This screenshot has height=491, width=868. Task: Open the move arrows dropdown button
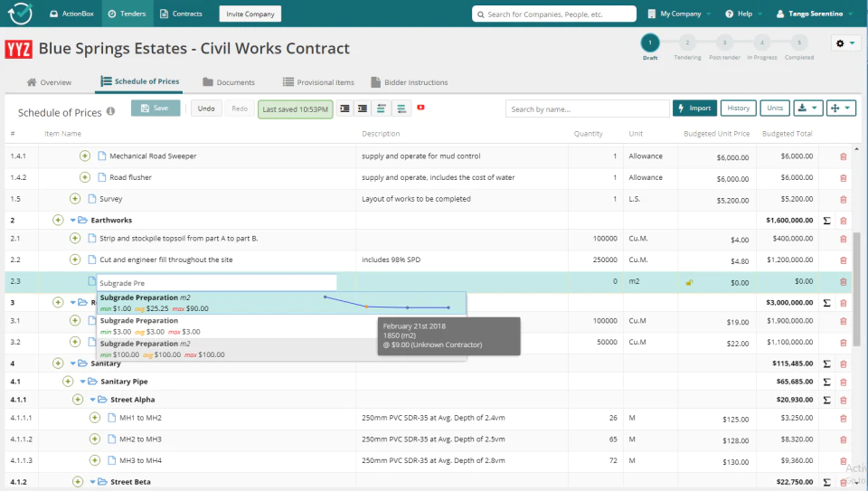pos(841,109)
